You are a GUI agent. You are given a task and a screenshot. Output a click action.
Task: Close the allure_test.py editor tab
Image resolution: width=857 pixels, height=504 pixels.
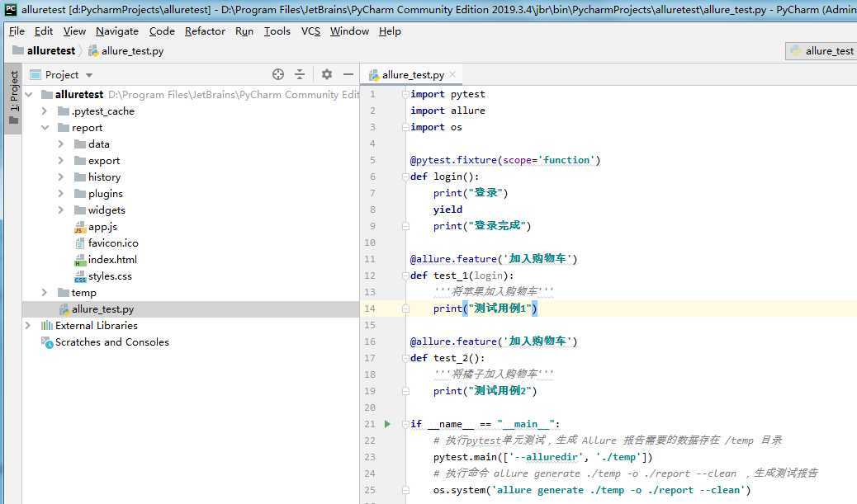tap(452, 74)
